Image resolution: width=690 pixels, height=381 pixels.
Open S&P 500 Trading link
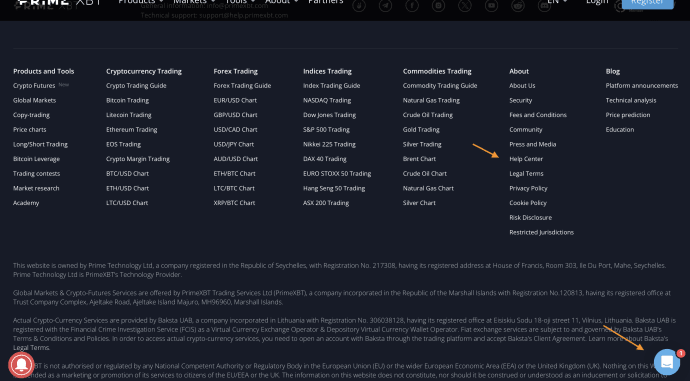(x=326, y=130)
